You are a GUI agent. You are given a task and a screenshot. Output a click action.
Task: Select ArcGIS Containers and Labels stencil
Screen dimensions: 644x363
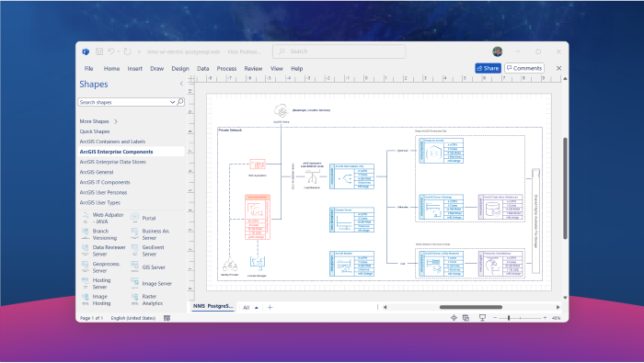[x=112, y=142]
